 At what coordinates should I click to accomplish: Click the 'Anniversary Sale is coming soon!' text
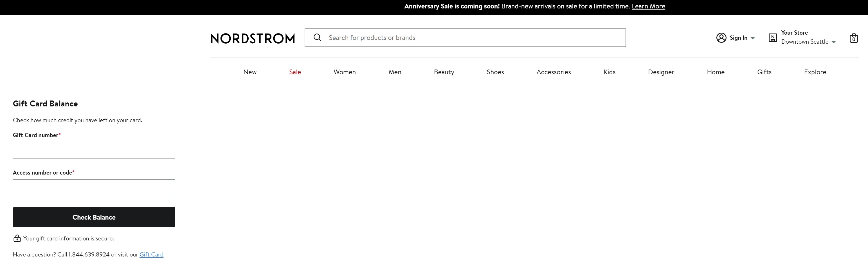coord(452,6)
